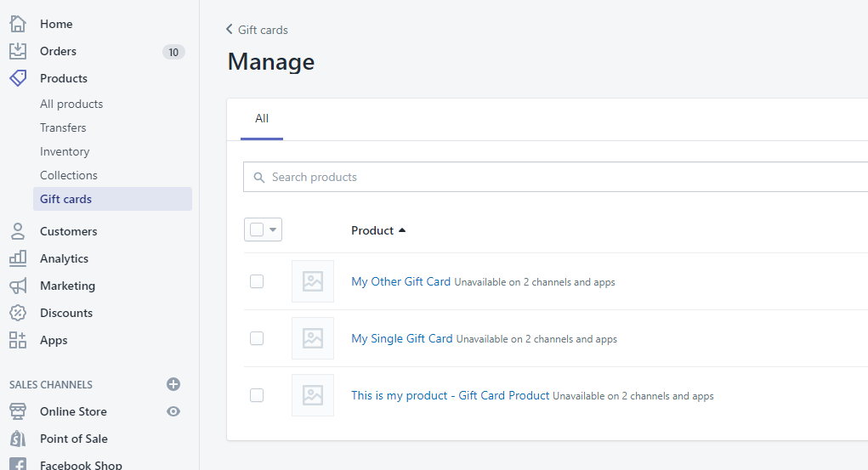Open This is my product - Gift Card Product
Viewport: 868px width, 470px height.
(450, 395)
